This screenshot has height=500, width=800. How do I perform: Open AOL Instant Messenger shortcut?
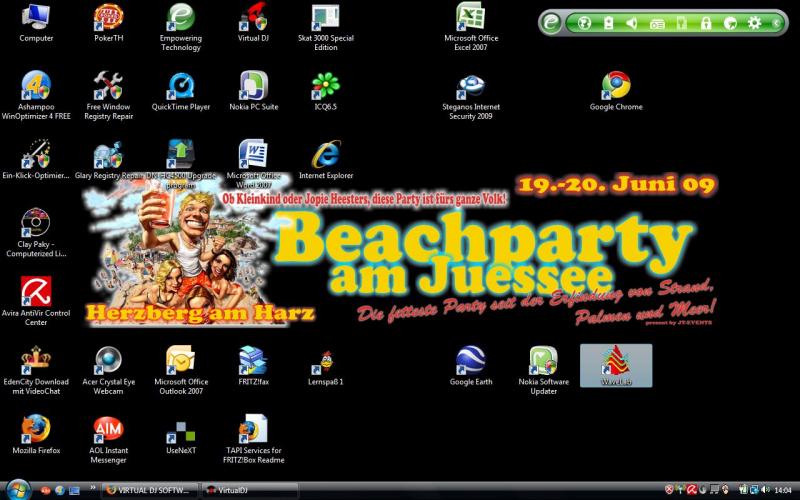tap(109, 439)
